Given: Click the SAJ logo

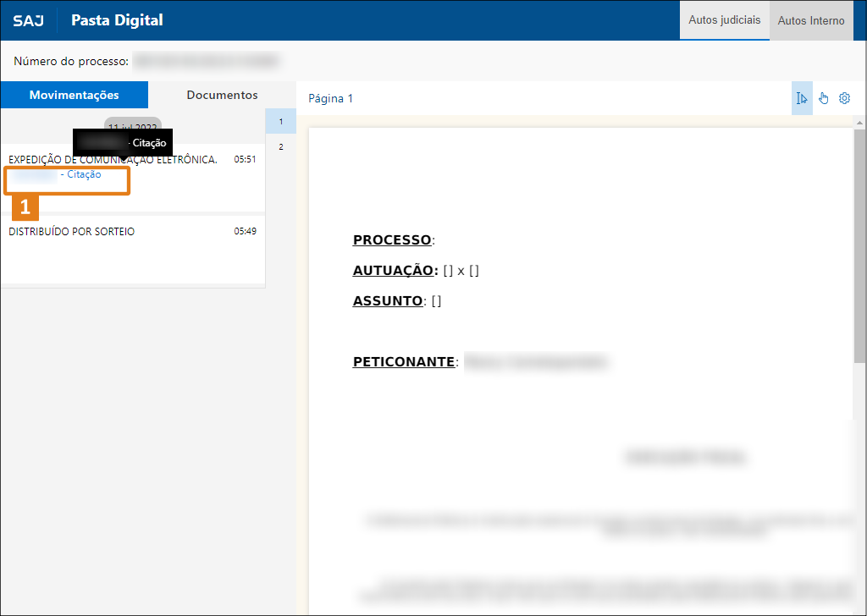Looking at the screenshot, I should pyautogui.click(x=28, y=20).
